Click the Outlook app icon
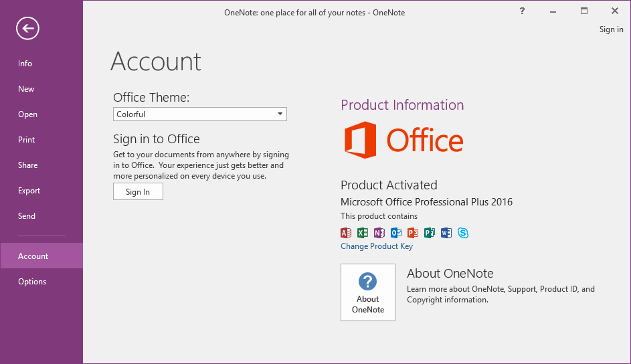 pos(396,233)
